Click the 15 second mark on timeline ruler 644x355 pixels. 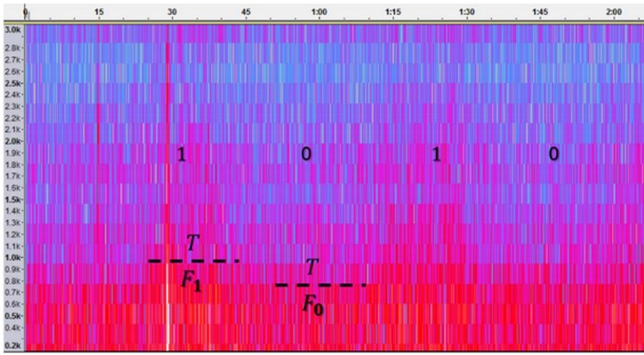[99, 12]
